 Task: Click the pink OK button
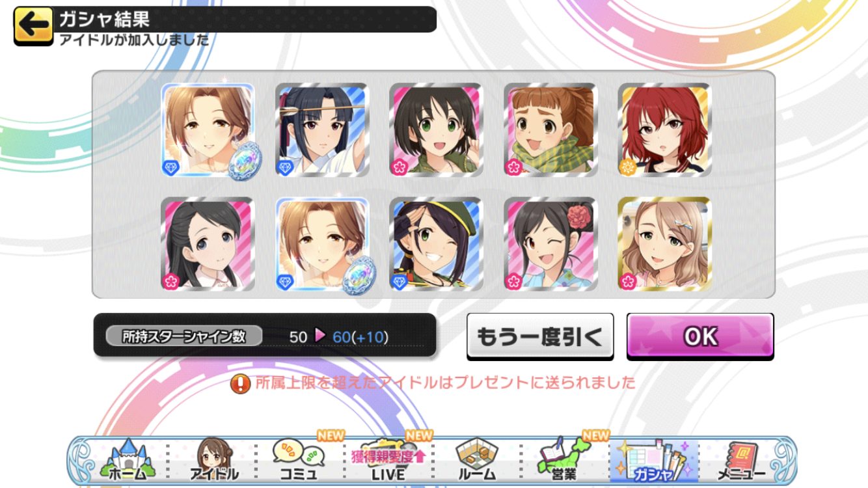(x=700, y=336)
